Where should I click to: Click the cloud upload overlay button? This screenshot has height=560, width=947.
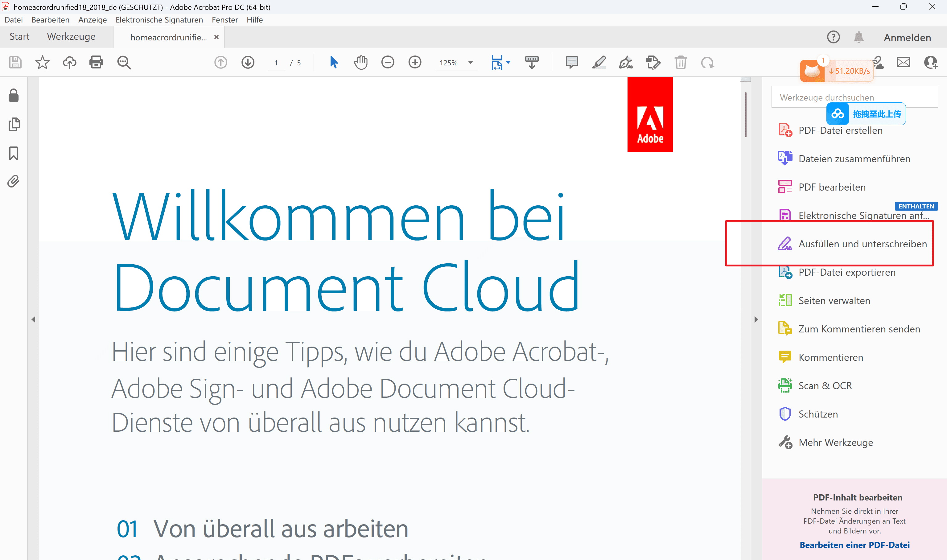[866, 113]
